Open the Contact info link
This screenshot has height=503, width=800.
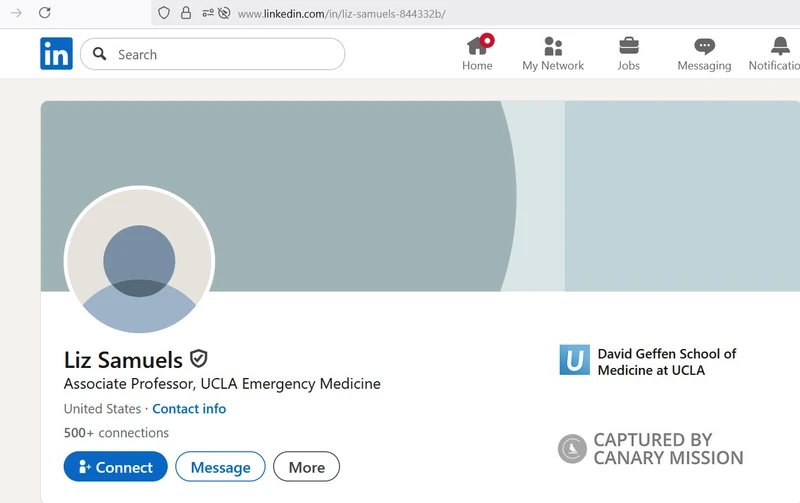point(189,409)
